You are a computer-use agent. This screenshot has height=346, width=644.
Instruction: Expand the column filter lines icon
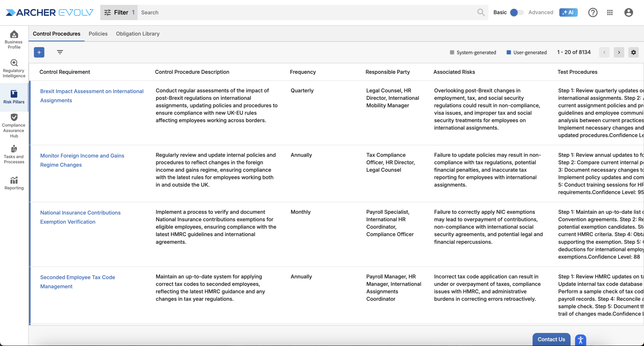(60, 52)
